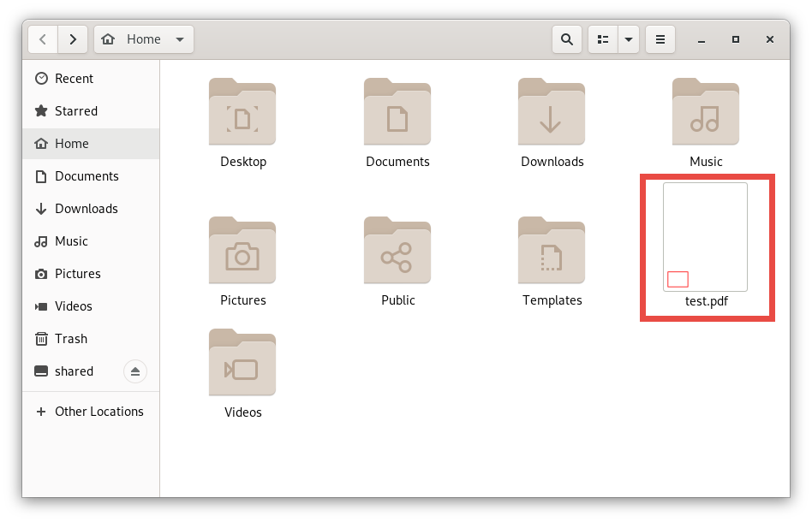Select Documents in the sidebar
Screen dimensions: 812x522
click(86, 175)
